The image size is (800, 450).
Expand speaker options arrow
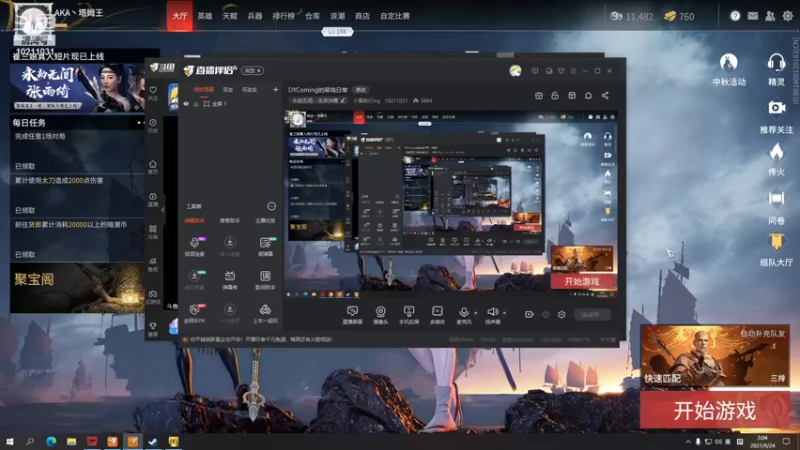tap(504, 313)
